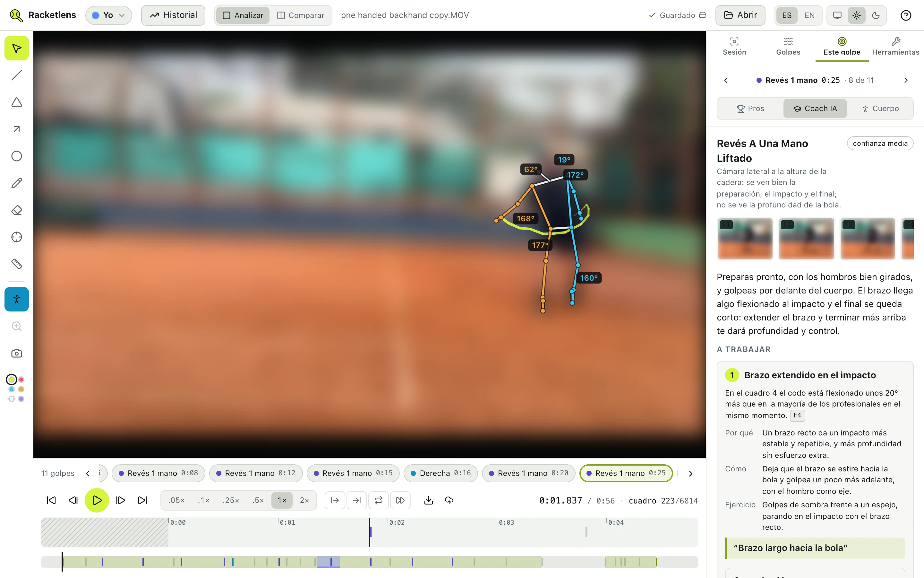
Task: Pick the orange color swatch
Action: 21,389
